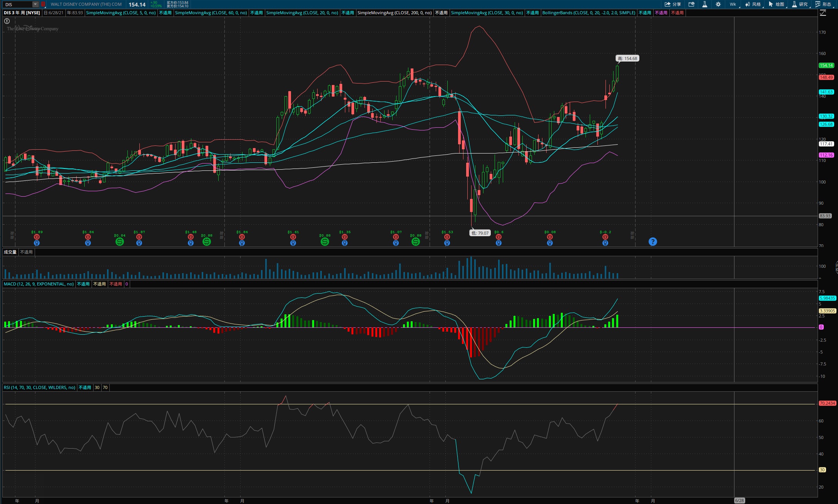Click the DIS symbol input field

18,4
